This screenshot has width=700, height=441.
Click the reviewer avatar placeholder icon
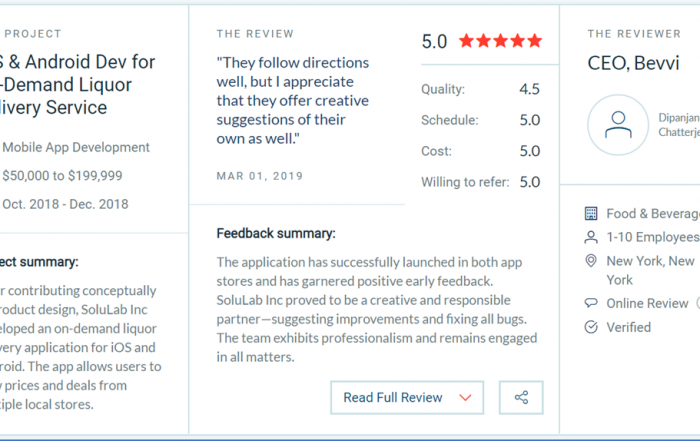618,125
